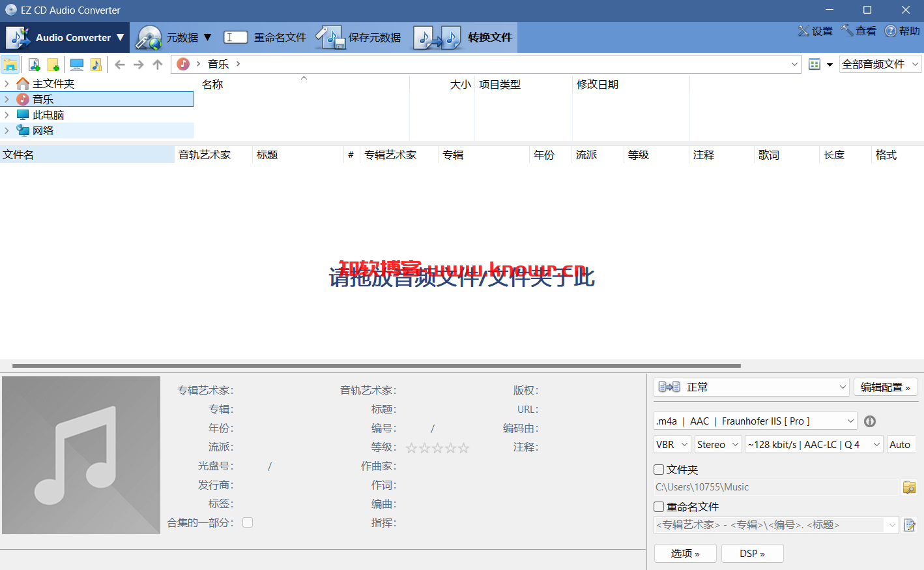Select 此电脑 in the folder tree
The width and height of the screenshot is (924, 570).
coord(48,115)
